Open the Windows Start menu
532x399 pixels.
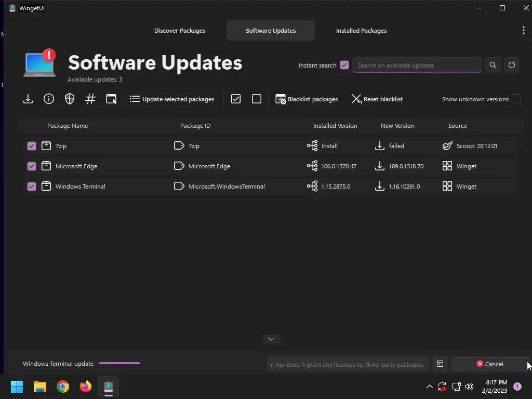click(17, 387)
